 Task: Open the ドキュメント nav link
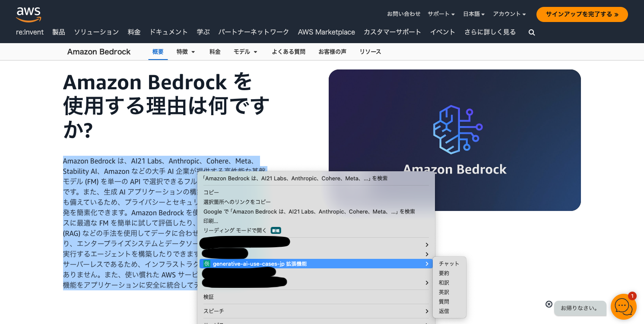(x=168, y=32)
